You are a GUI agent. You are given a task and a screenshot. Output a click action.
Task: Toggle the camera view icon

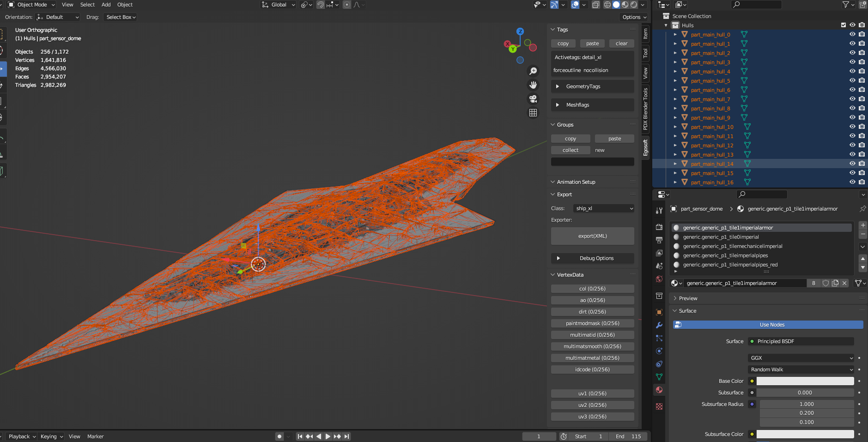coord(533,99)
